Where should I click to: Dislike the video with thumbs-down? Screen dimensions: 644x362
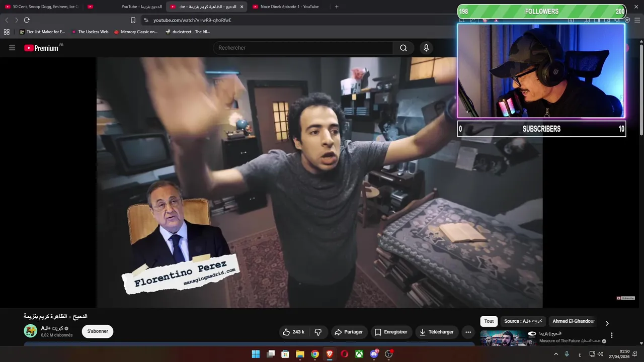318,332
